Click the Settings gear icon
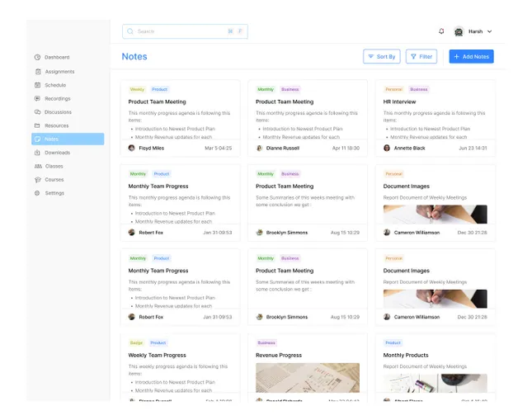 pos(37,193)
